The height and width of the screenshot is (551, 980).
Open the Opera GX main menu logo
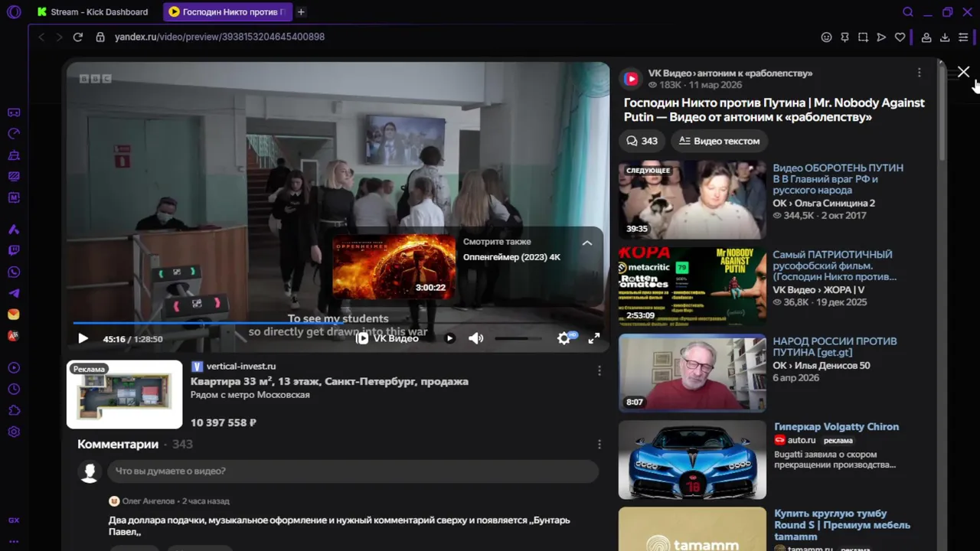click(14, 12)
